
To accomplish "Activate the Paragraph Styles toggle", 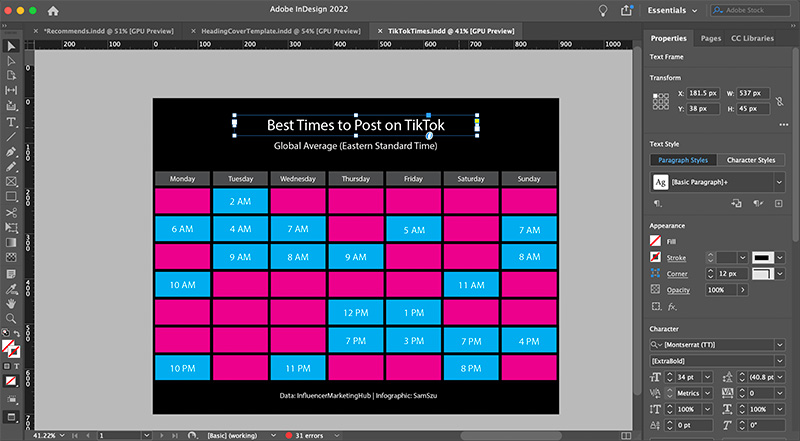I will (x=683, y=160).
